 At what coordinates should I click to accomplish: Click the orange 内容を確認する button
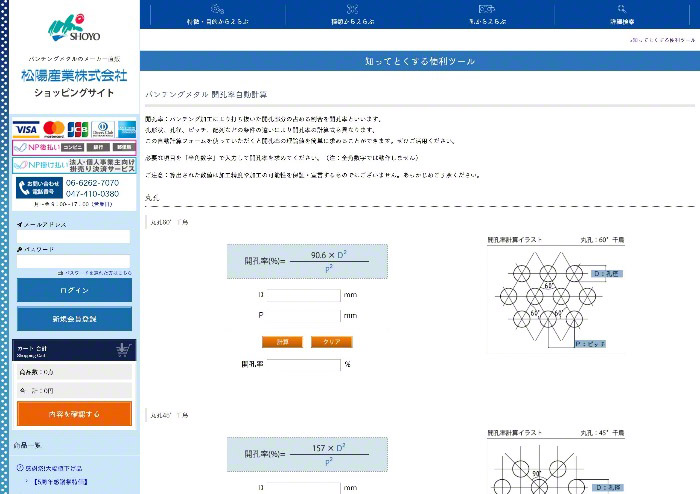pyautogui.click(x=75, y=414)
